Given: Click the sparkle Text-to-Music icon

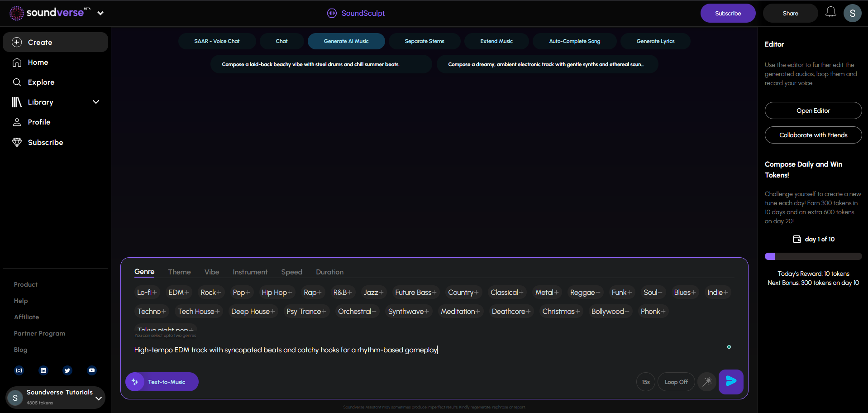Looking at the screenshot, I should 135,382.
